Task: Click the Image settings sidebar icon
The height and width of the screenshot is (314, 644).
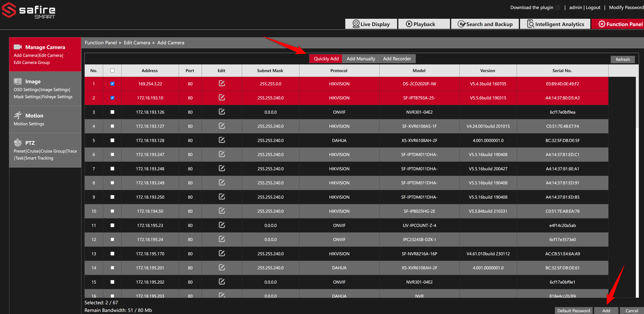Action: point(18,81)
